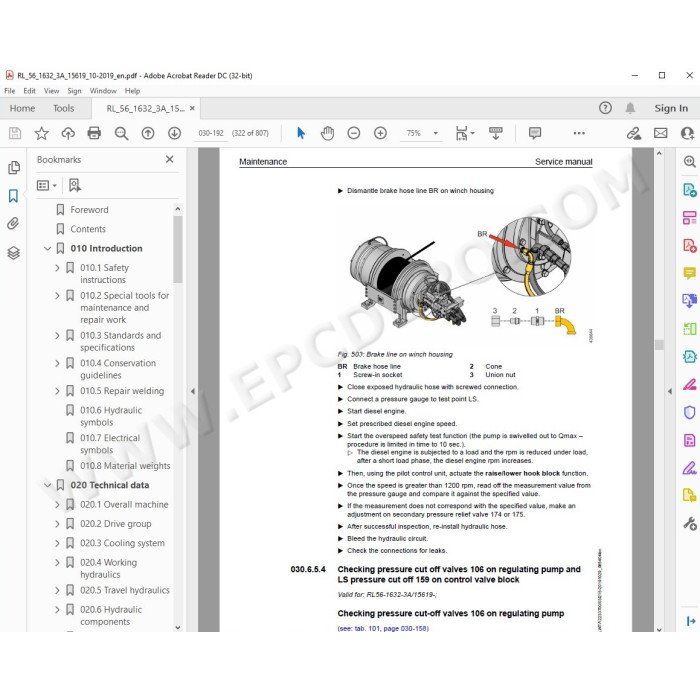Image resolution: width=700 pixels, height=700 pixels.
Task: Click the document vertical scrollbar thumb
Action: [659, 345]
